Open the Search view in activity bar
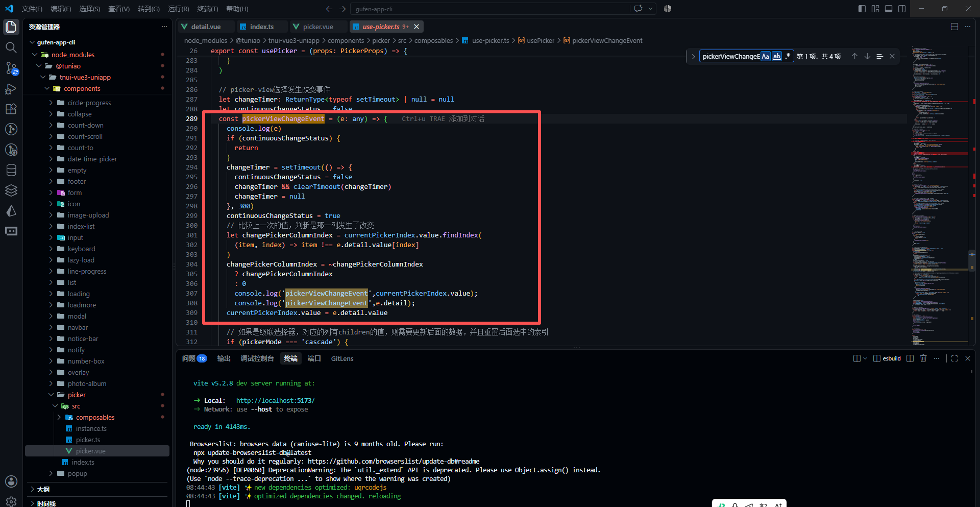The height and width of the screenshot is (507, 980). pyautogui.click(x=11, y=47)
